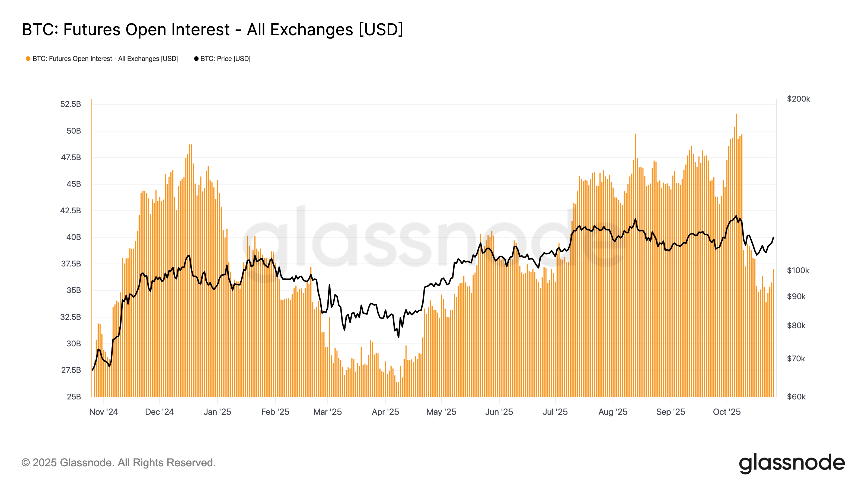
Task: Click the $200k right axis label
Action: (x=798, y=99)
